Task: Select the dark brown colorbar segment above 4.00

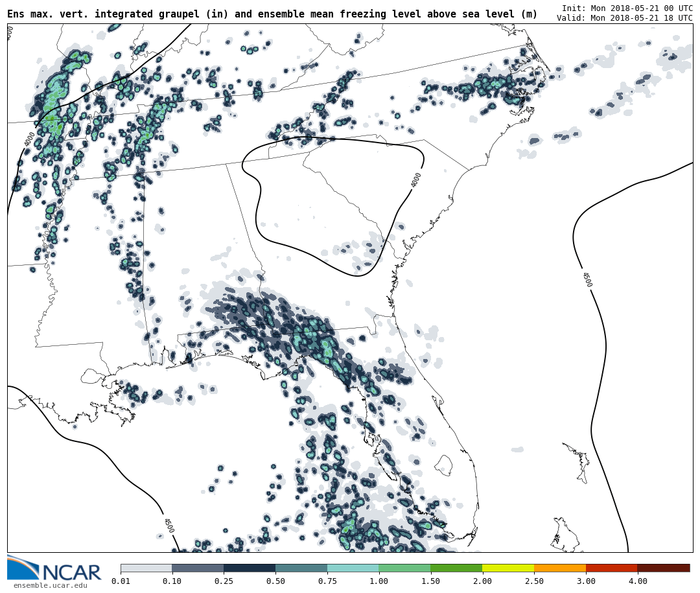Action: 663,568
